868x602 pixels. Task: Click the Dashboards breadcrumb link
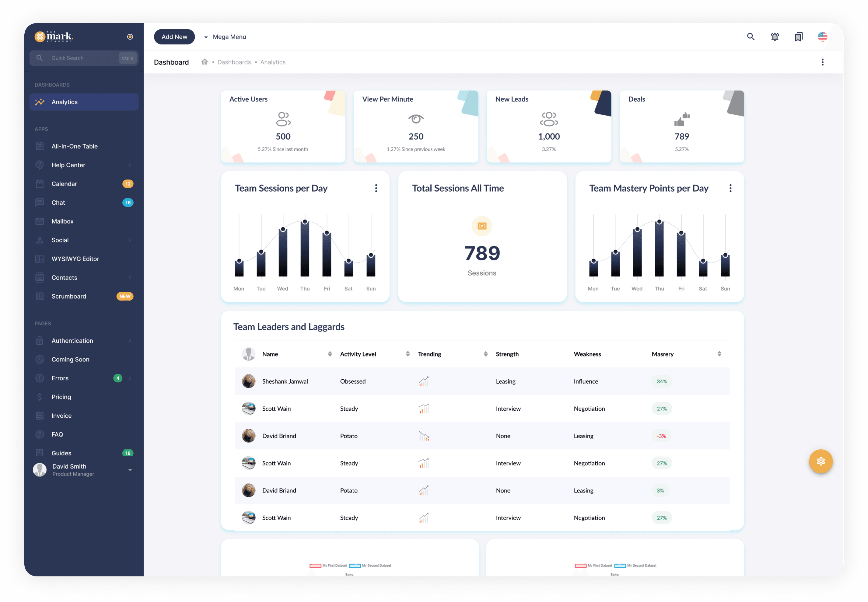234,62
